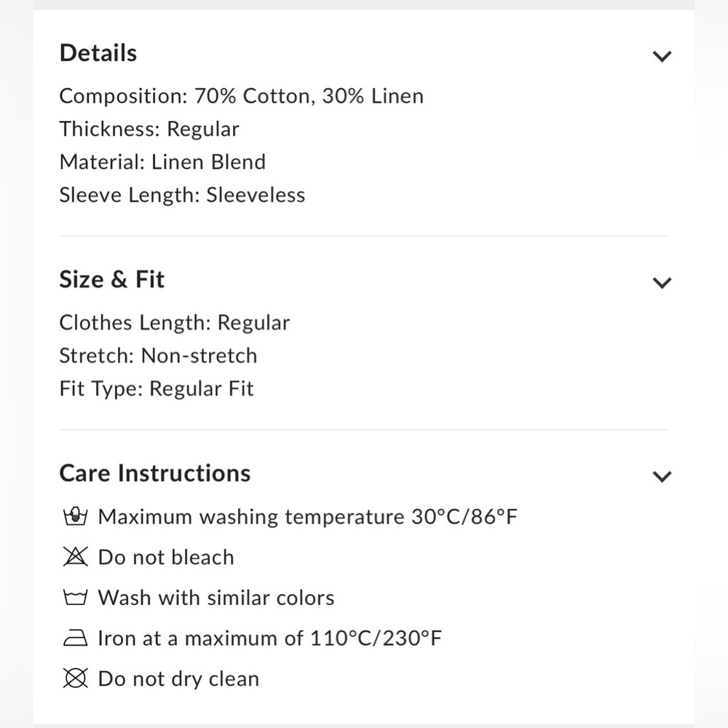
Task: Collapse the Details section chevron
Action: pyautogui.click(x=662, y=56)
